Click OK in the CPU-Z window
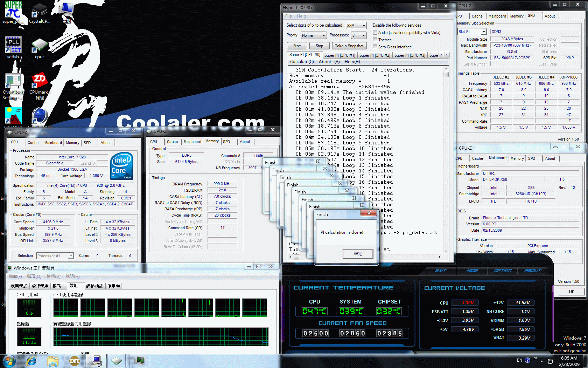 (572, 291)
